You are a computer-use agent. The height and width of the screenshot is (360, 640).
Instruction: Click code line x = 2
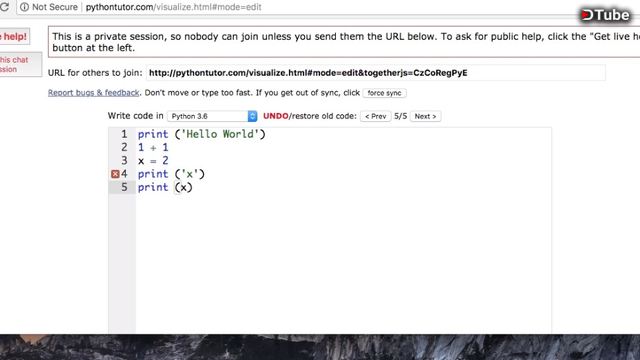coord(153,161)
